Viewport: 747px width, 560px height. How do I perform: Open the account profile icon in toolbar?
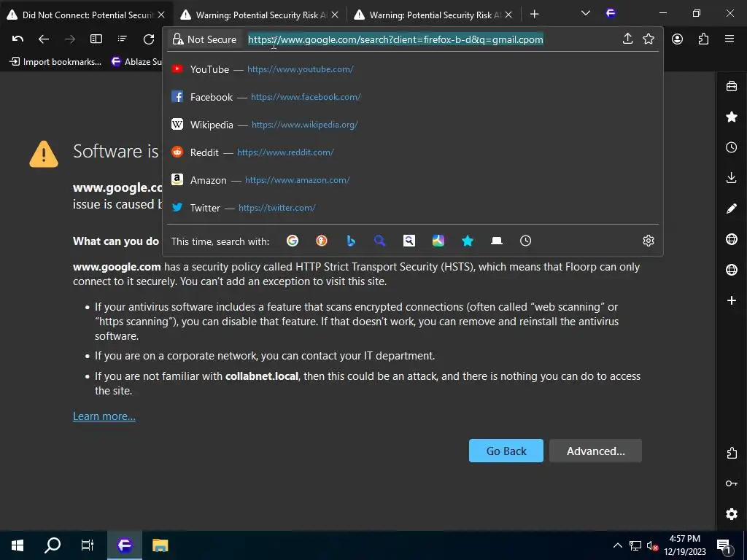[677, 39]
